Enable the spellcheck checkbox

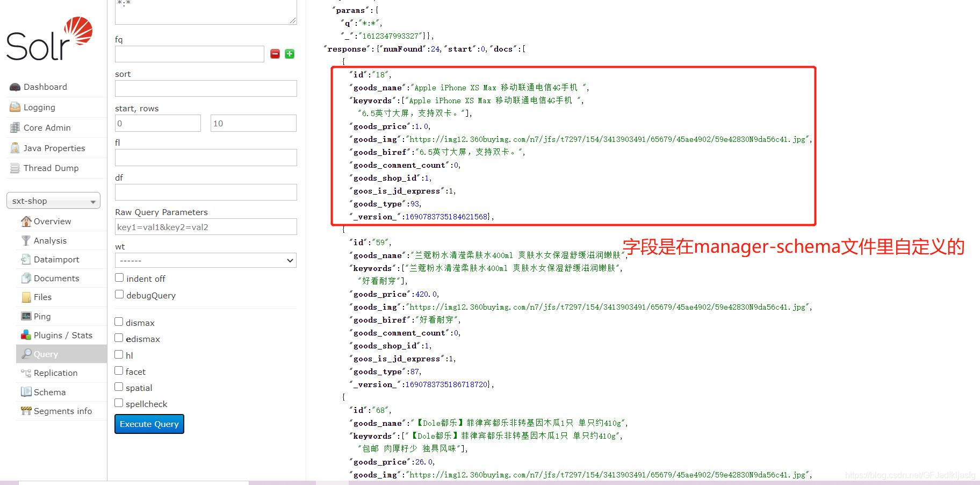click(119, 403)
